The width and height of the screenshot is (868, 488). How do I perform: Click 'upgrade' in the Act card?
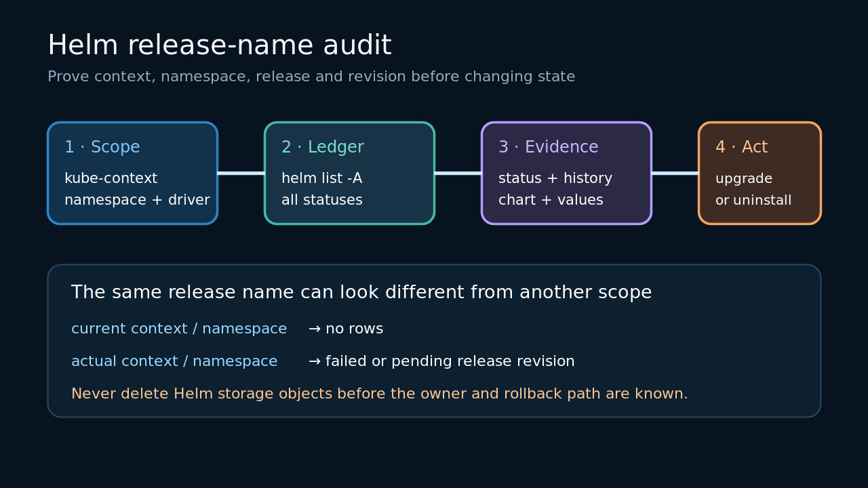[x=744, y=179]
